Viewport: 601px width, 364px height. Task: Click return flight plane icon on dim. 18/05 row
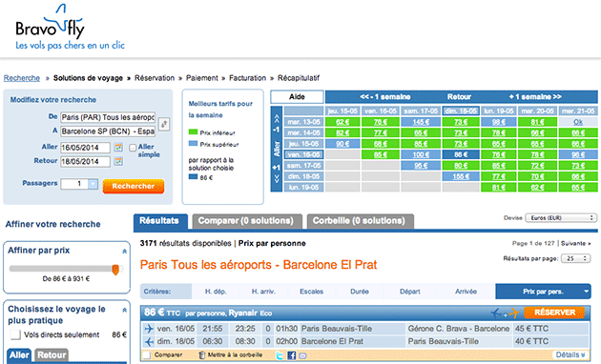tap(149, 341)
